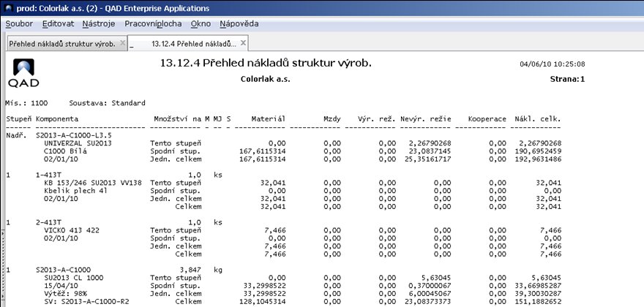The image size is (644, 307).
Task: Click value 23,08373373
Action: click(x=428, y=302)
